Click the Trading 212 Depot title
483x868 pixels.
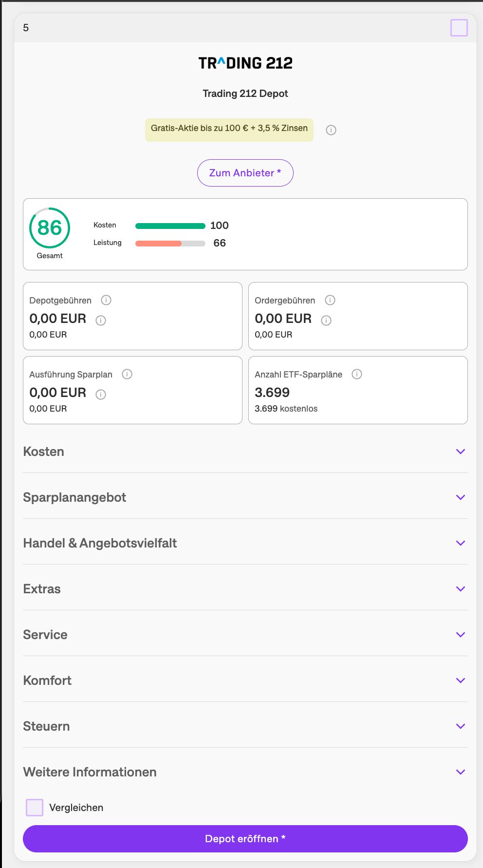point(245,94)
